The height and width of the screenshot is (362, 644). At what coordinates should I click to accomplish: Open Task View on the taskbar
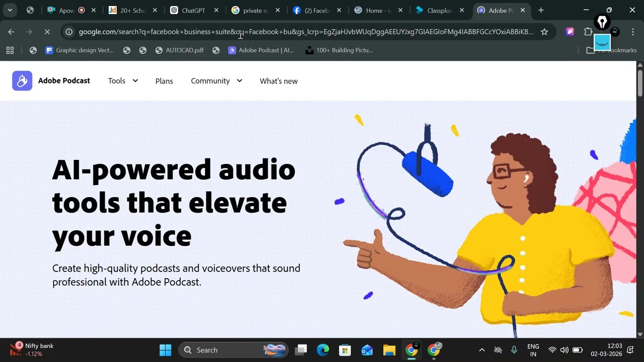coord(301,350)
